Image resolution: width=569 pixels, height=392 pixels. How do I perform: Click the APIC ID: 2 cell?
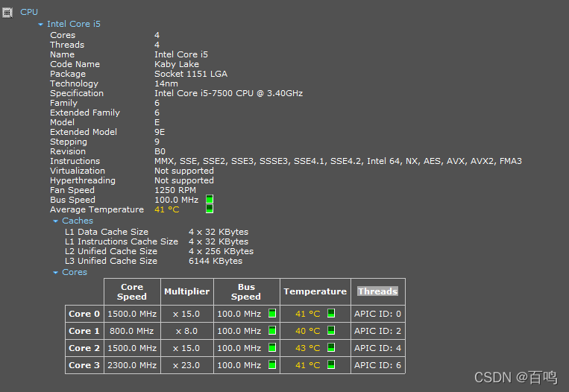[x=378, y=331]
